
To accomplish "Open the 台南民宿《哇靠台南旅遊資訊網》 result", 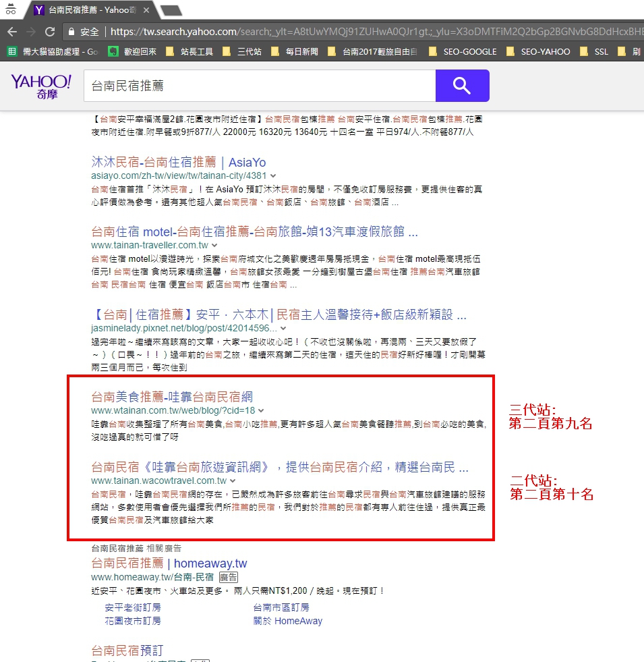I will click(280, 467).
